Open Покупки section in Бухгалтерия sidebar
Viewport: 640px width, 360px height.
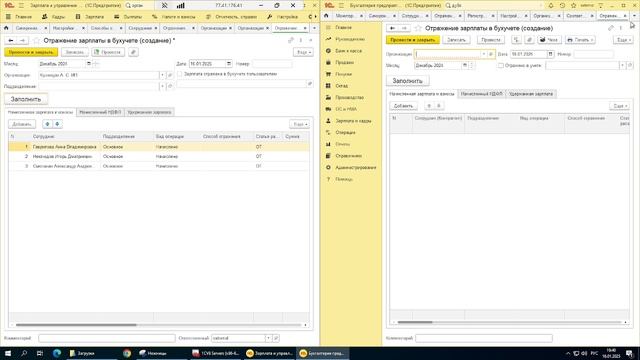343,74
